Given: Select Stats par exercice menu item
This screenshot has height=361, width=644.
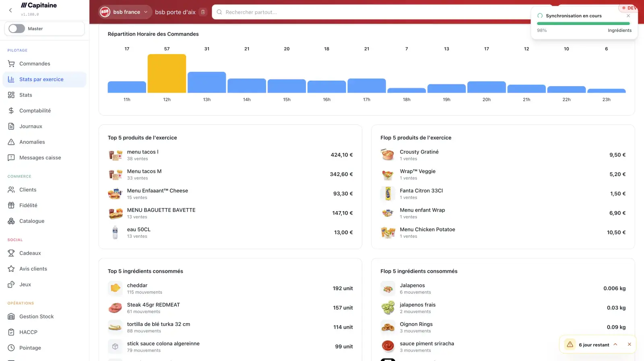Looking at the screenshot, I should tap(44, 79).
